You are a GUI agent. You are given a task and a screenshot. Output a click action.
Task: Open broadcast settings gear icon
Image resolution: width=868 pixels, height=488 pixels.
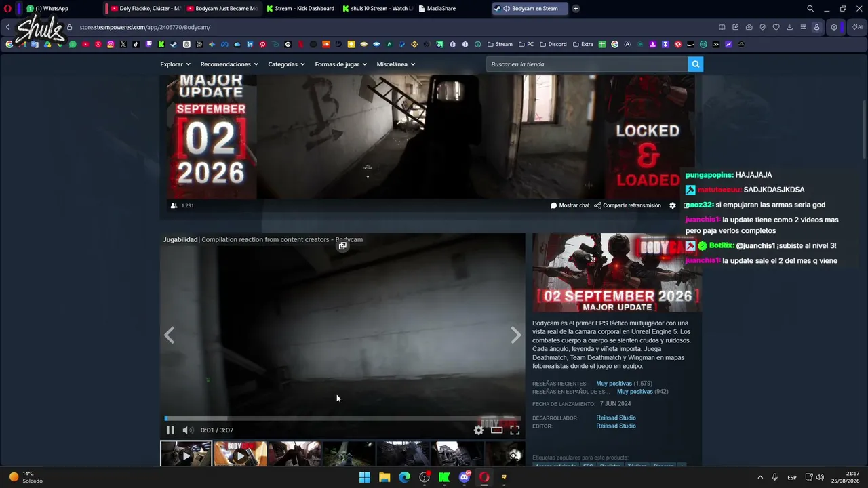(x=673, y=205)
